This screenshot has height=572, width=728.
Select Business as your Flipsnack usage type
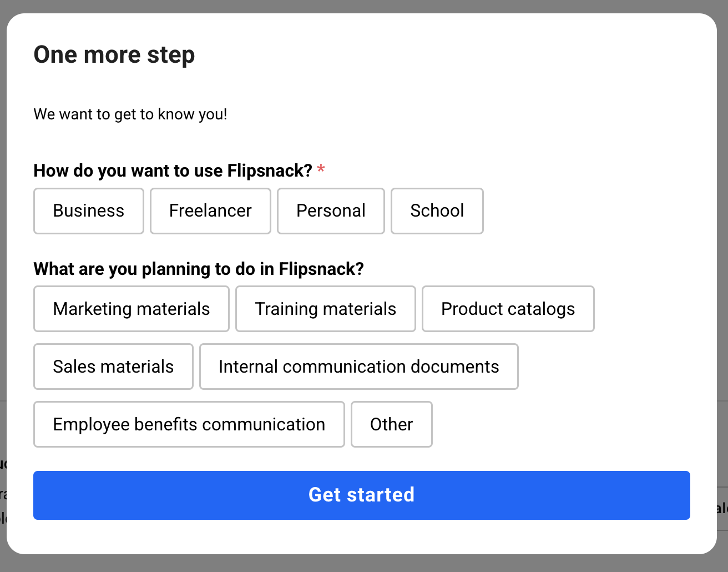point(88,211)
